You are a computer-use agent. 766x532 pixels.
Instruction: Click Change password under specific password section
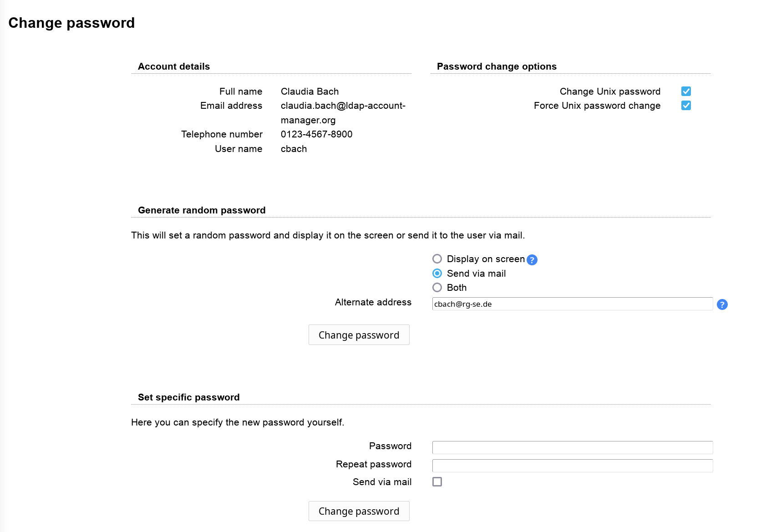359,511
